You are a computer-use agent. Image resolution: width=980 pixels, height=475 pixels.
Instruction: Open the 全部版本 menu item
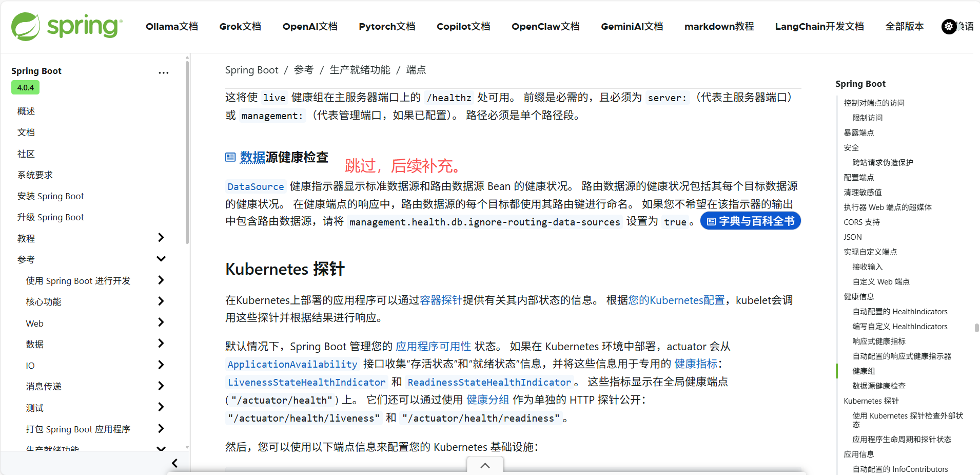[x=905, y=27]
